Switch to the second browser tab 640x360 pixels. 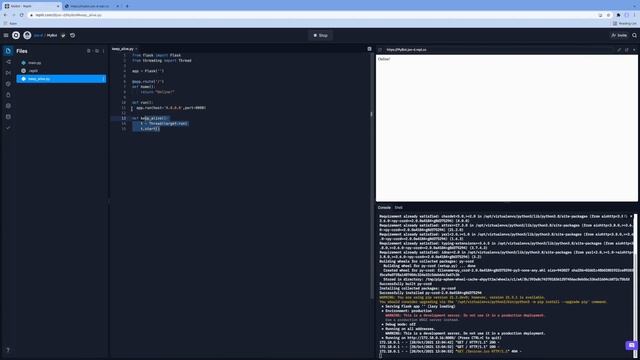click(x=91, y=6)
